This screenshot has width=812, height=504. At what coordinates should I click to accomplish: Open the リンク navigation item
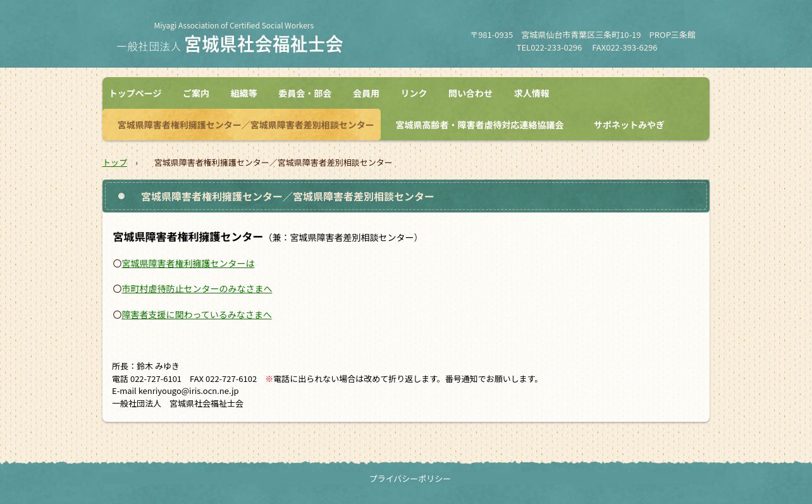414,94
